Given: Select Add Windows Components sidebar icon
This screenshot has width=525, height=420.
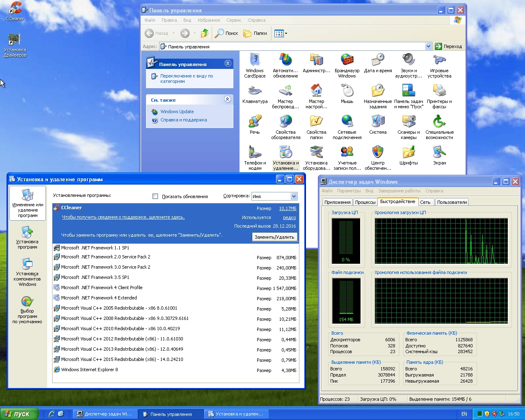Looking at the screenshot, I should (x=27, y=272).
